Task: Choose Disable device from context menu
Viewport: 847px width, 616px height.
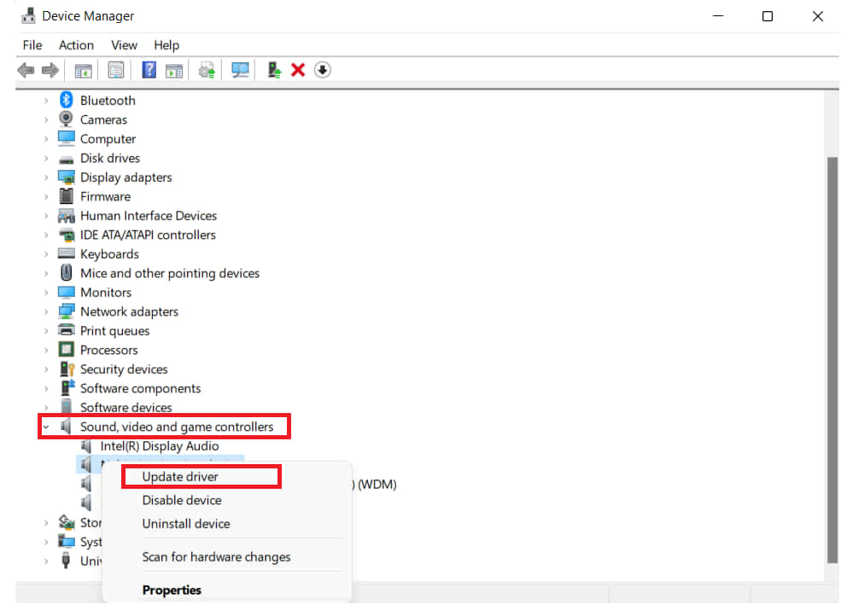Action: [x=182, y=501]
